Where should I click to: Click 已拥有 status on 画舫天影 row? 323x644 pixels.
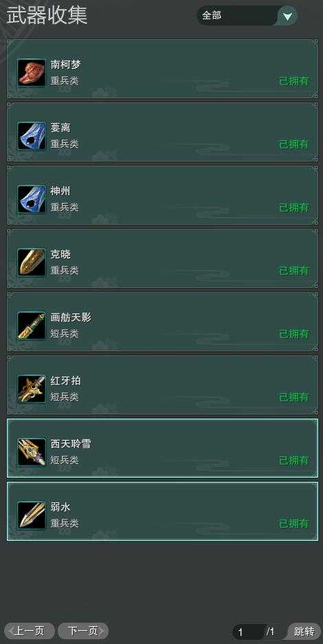tap(293, 334)
